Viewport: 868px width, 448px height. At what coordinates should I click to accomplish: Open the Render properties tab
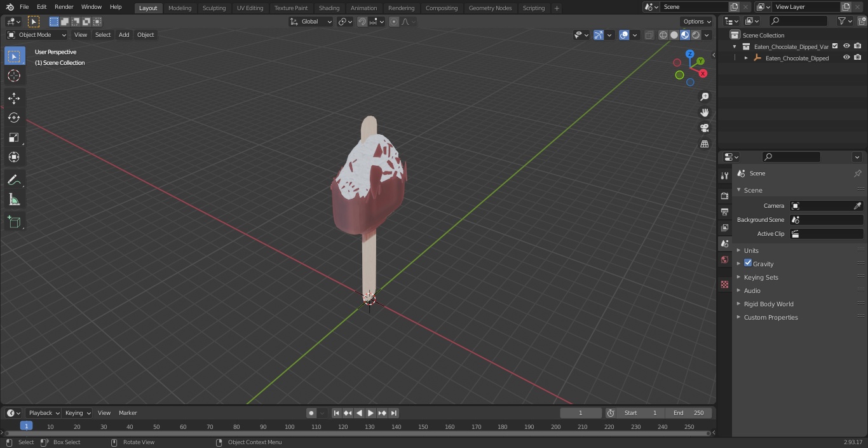[724, 196]
